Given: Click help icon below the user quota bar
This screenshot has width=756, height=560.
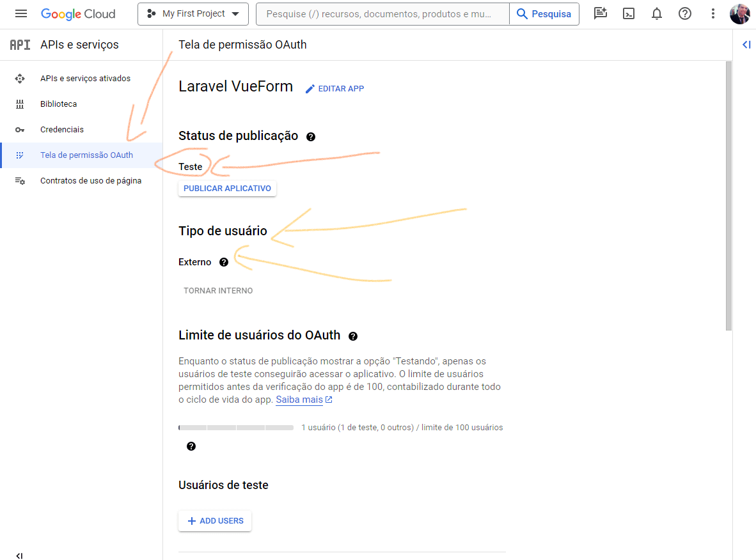Looking at the screenshot, I should (x=191, y=446).
